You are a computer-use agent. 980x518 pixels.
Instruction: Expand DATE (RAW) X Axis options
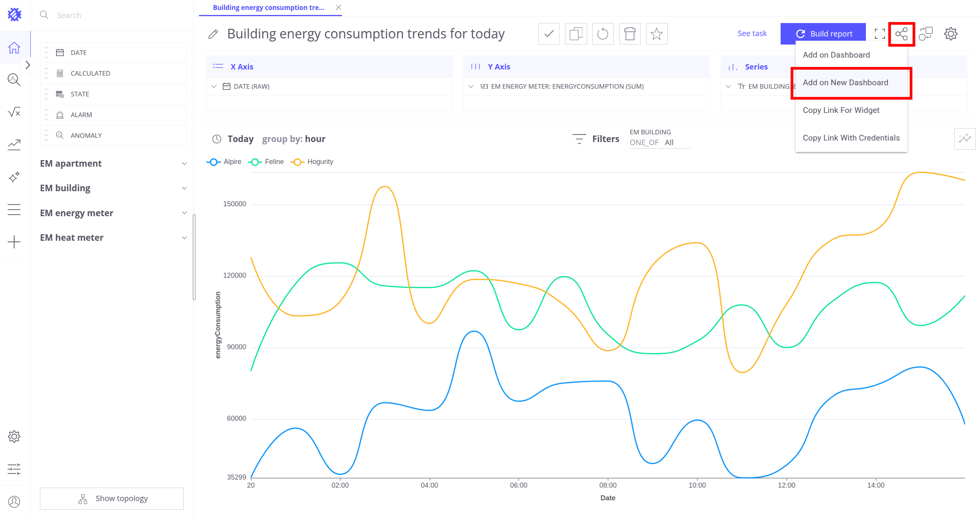[x=214, y=86]
